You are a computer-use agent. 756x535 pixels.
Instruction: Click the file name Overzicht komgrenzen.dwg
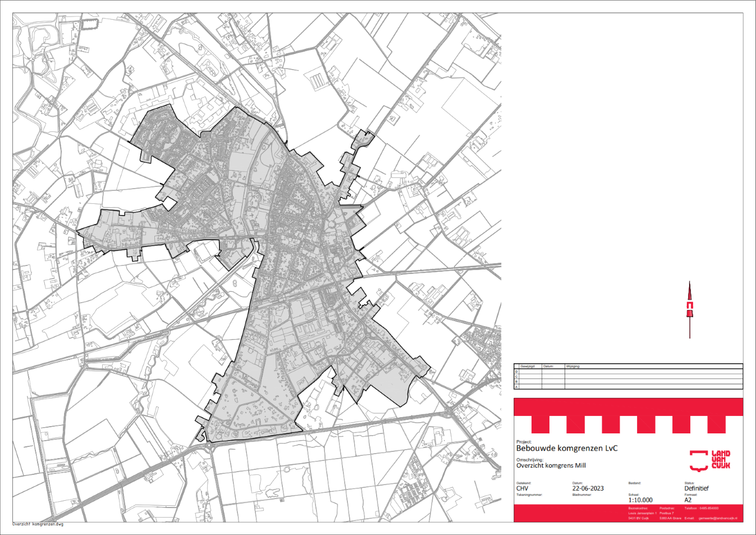click(x=38, y=524)
